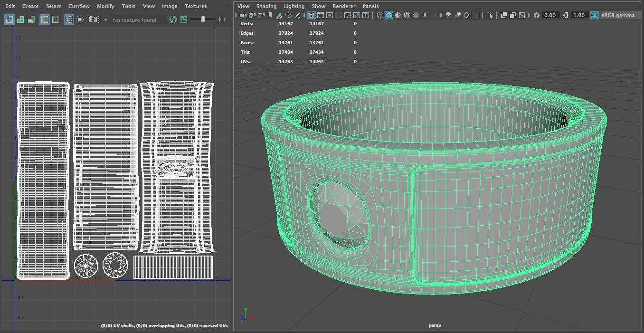Viewport: 644px width, 333px height.
Task: Toggle shaded UV shells display icon
Action: coord(20,19)
